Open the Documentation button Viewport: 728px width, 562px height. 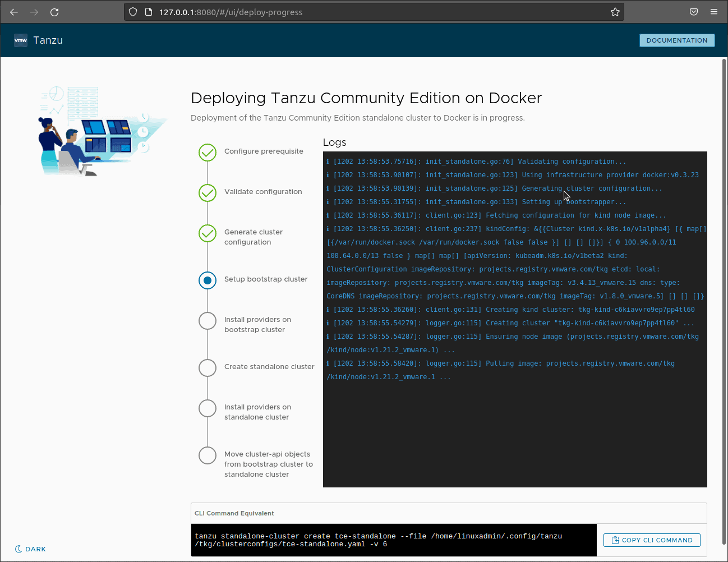(677, 40)
